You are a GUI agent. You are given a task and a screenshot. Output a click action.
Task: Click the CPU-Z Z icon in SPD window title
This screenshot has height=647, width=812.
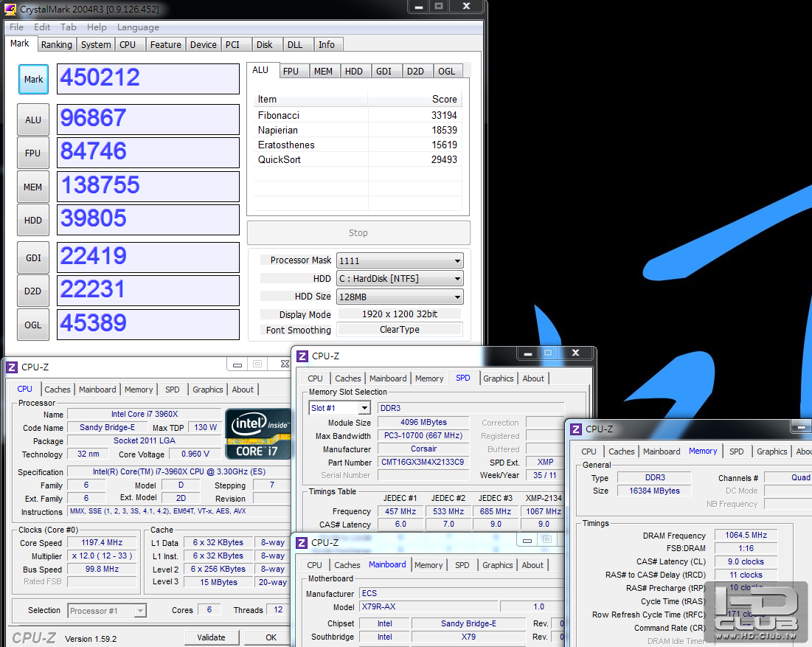[x=302, y=356]
